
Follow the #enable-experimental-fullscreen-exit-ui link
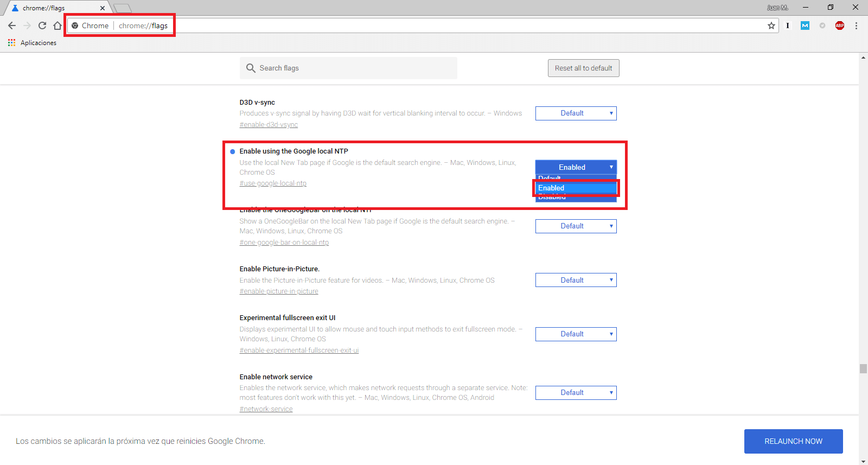(299, 351)
